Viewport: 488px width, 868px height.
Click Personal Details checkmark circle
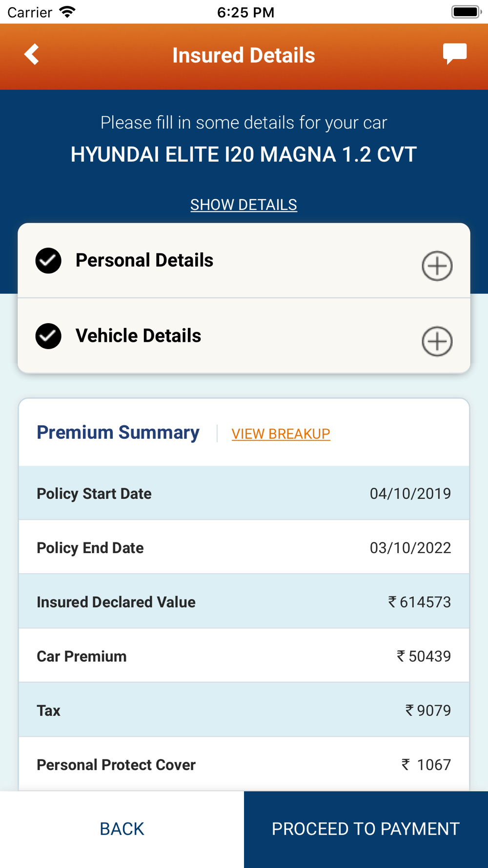[48, 261]
